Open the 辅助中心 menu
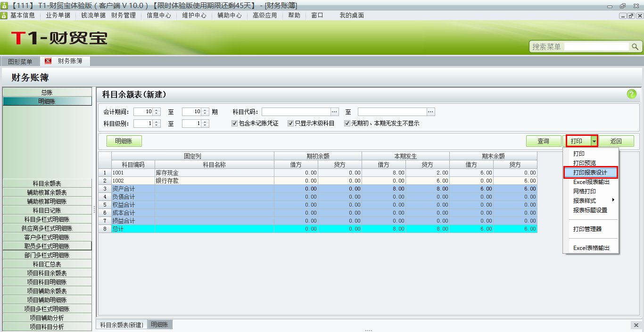644x332 pixels. point(230,15)
